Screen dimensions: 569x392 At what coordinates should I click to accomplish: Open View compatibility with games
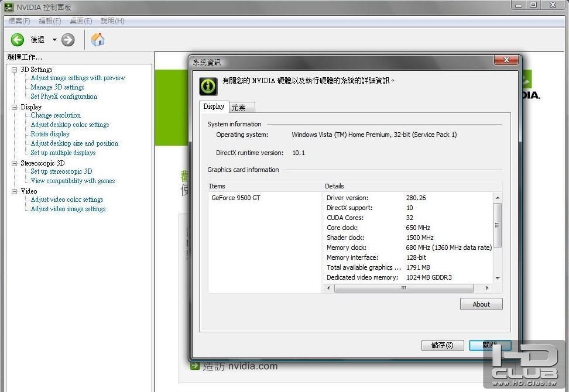click(x=73, y=181)
